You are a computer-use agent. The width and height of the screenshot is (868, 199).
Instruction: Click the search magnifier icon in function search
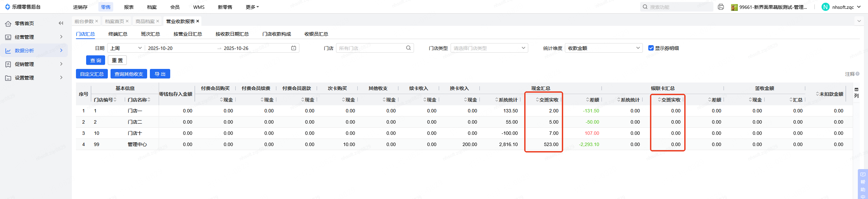[645, 7]
